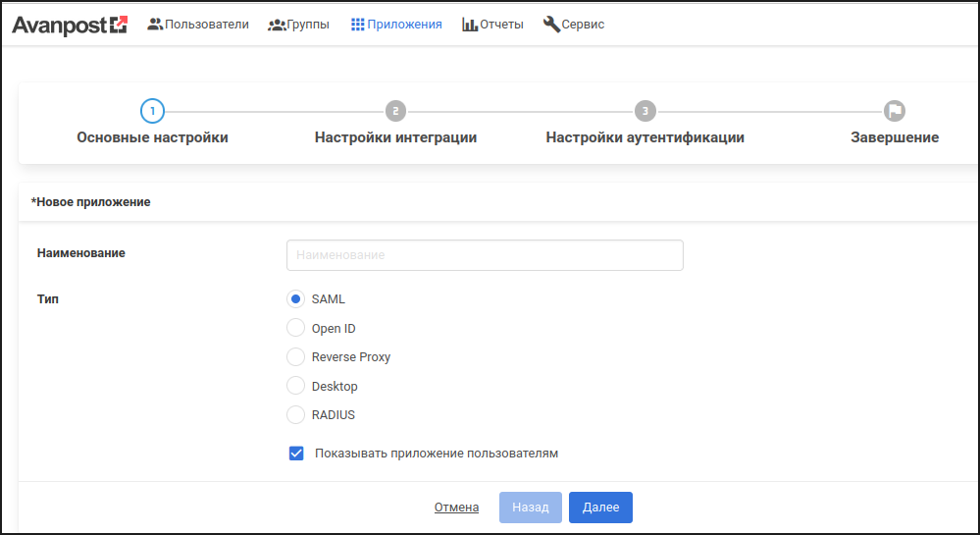Image resolution: width=980 pixels, height=535 pixels.
Task: Click the Avanpost logo
Action: tap(70, 25)
